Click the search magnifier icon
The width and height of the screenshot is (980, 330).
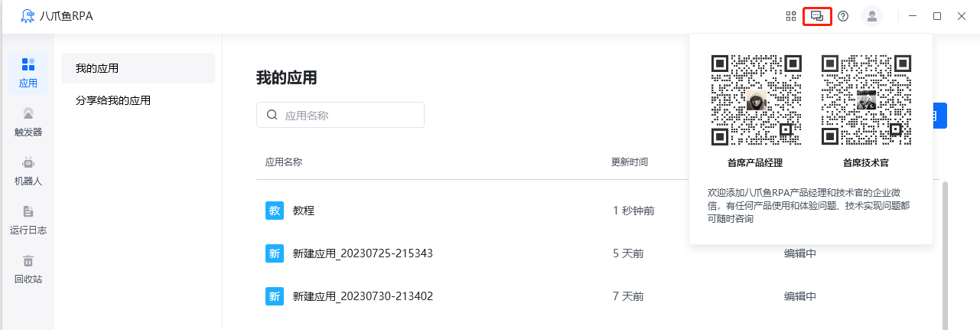272,115
